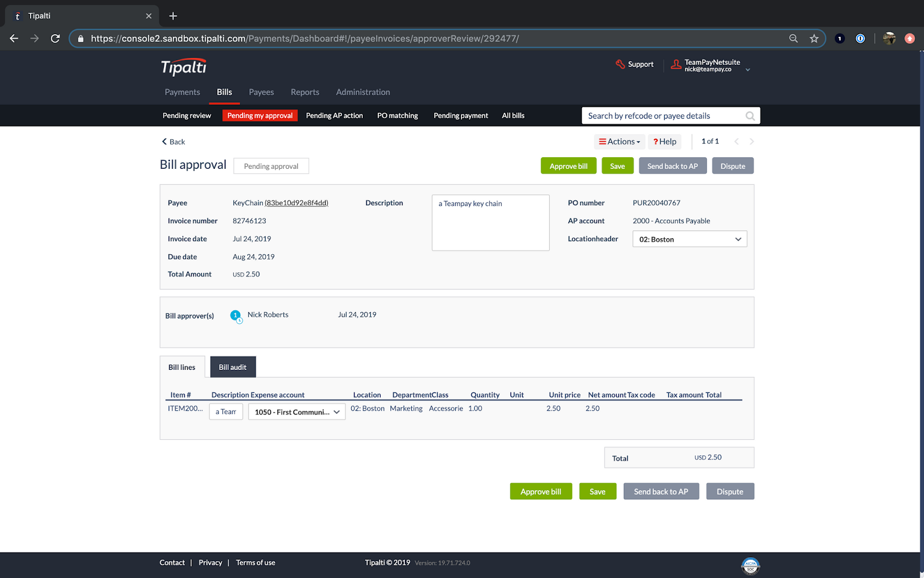Click the bottom Dispute button

click(x=730, y=491)
